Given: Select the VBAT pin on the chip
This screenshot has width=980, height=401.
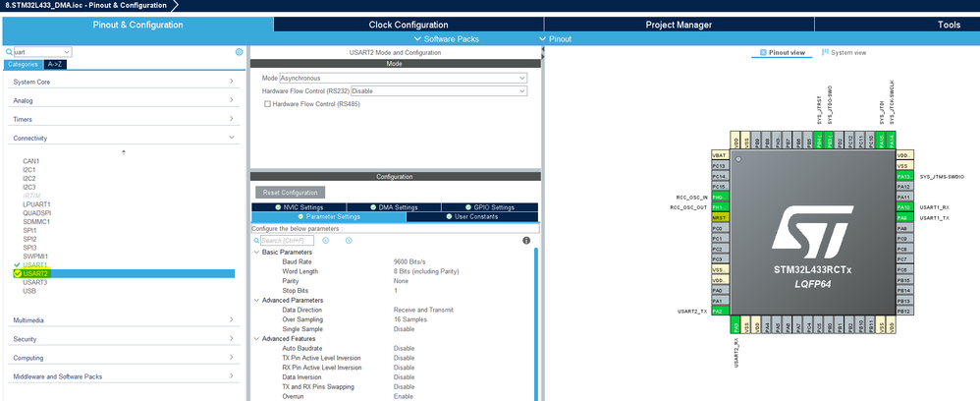Looking at the screenshot, I should point(719,155).
